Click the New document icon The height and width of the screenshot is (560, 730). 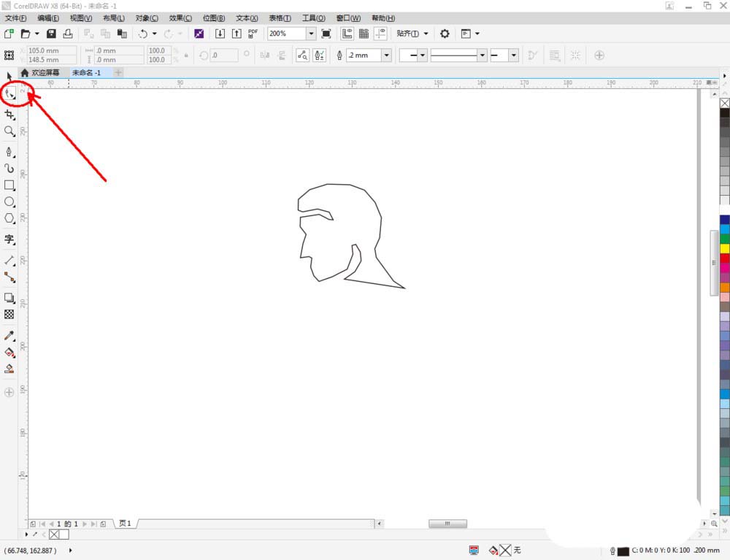pos(9,34)
